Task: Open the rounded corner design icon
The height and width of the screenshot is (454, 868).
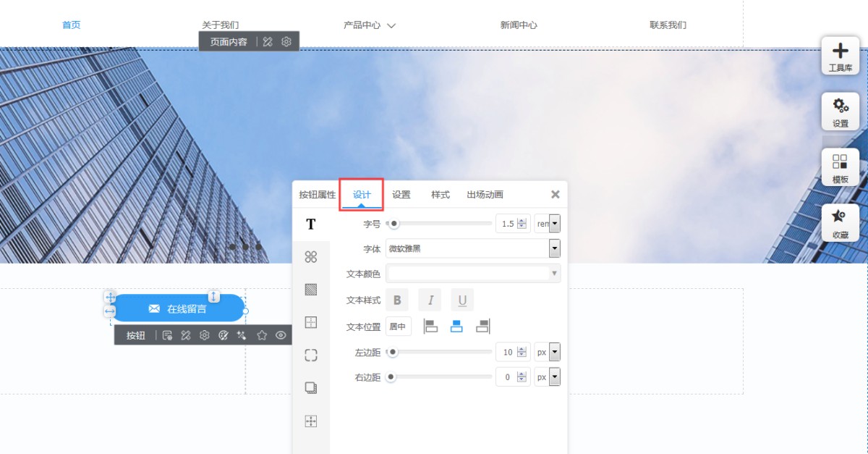Action: tap(311, 355)
